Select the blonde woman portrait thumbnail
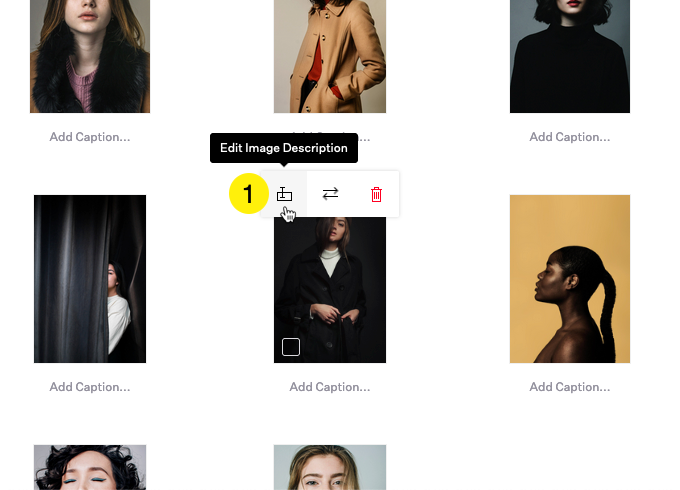The image size is (680, 490). pos(330,467)
